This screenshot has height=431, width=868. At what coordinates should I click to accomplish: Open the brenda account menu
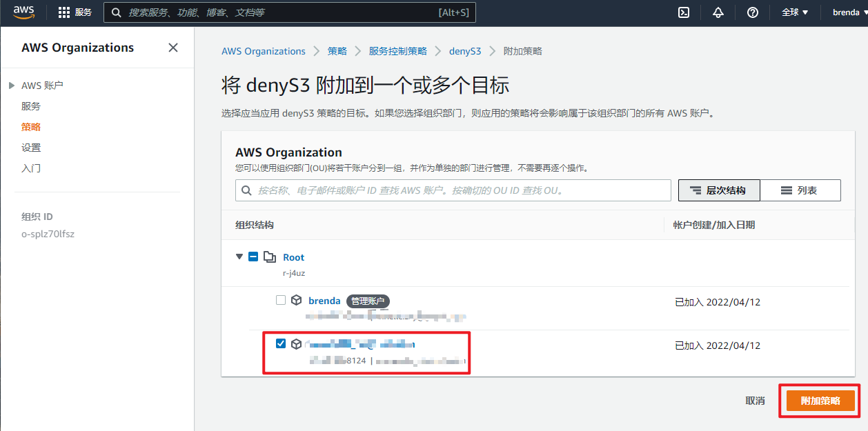pyautogui.click(x=849, y=12)
